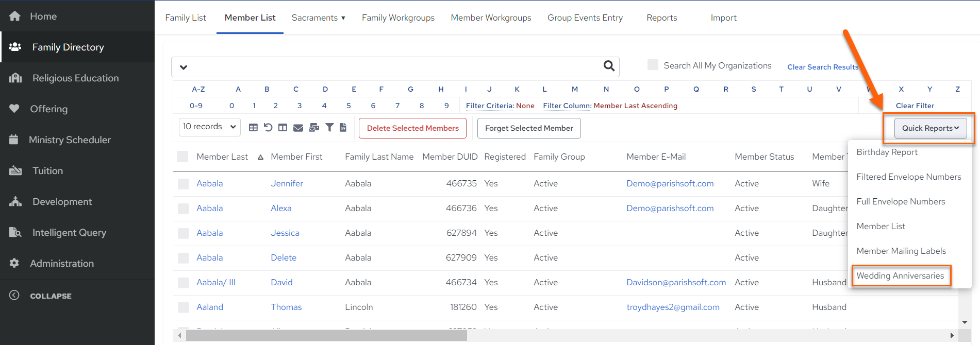Viewport: 980px width, 345px height.
Task: Choose Member List in Quick Reports menu
Action: click(881, 226)
